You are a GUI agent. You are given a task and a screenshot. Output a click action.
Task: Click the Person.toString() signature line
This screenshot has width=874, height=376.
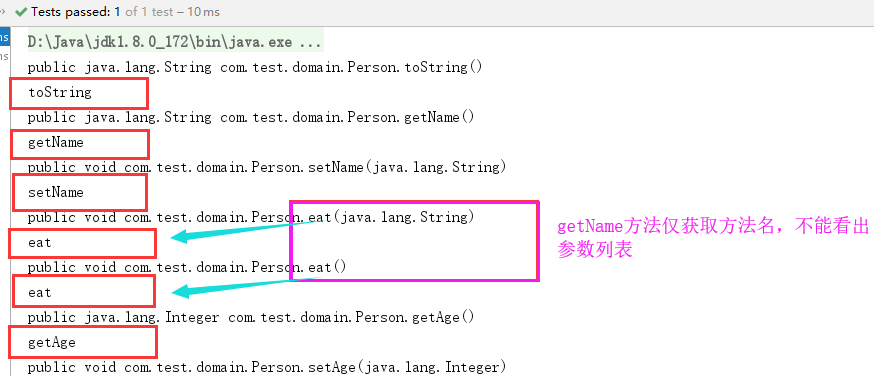pos(255,67)
